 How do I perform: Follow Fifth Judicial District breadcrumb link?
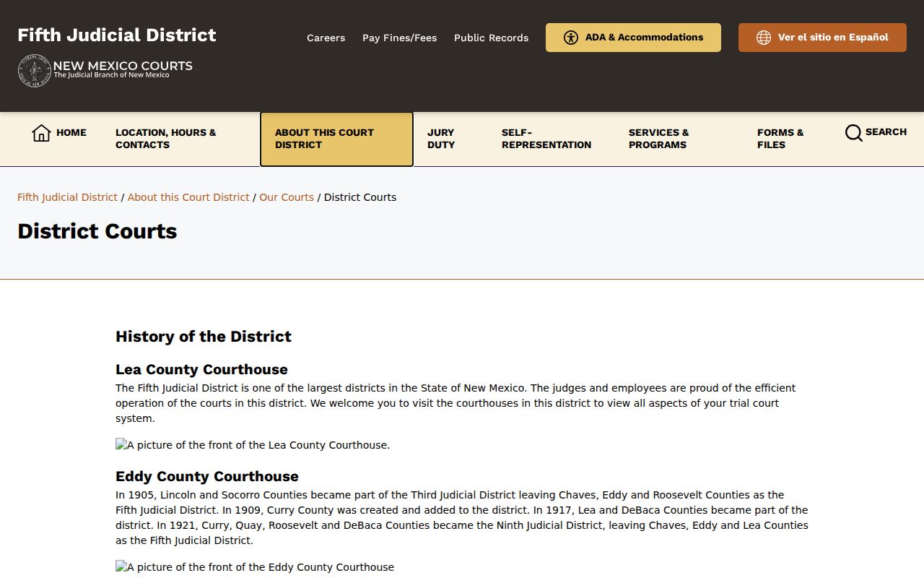[x=67, y=197]
